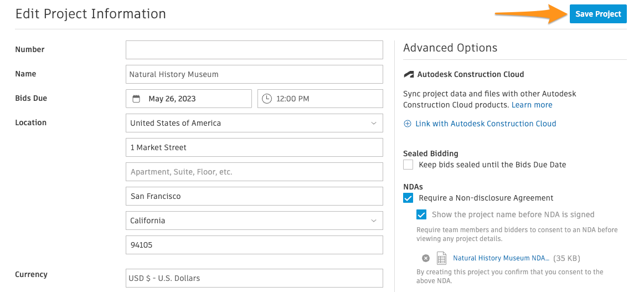Focus the project Number input field
Screen dimensions: 644x292
[x=254, y=50]
